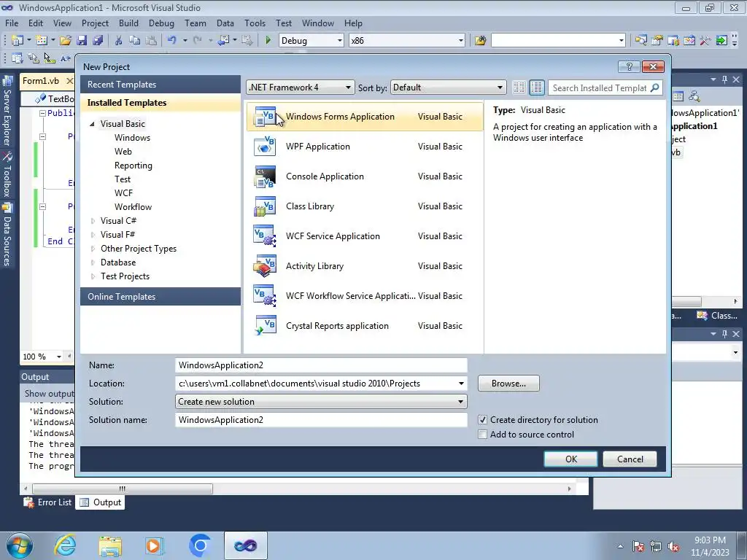Open Internet Explorer from taskbar
Screen dimensions: 747x560
point(65,545)
